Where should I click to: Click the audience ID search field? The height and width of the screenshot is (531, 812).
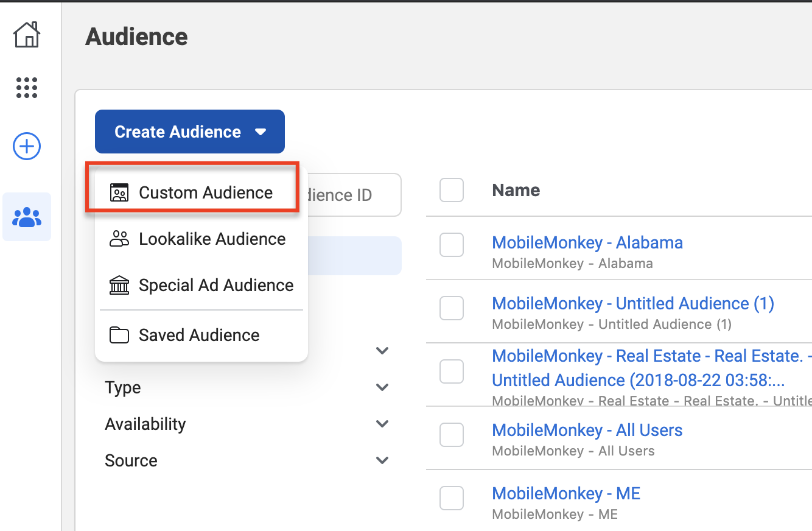pyautogui.click(x=354, y=195)
